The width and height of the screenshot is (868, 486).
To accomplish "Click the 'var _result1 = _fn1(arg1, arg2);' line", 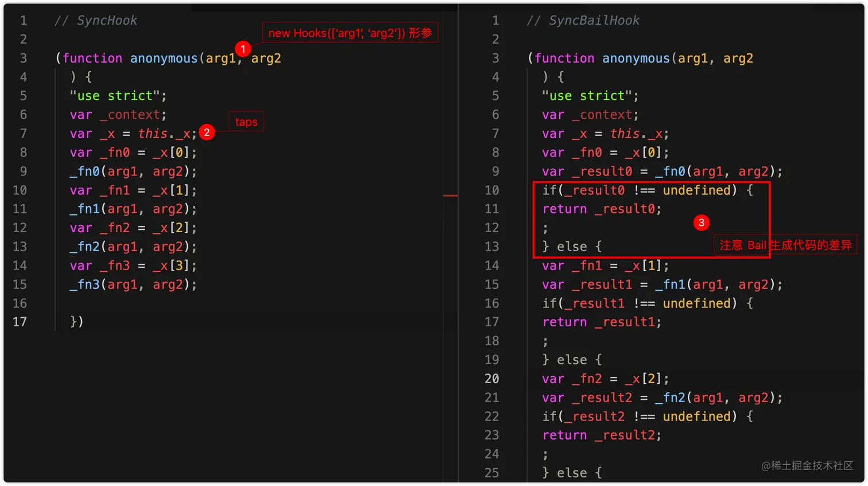I will click(662, 285).
